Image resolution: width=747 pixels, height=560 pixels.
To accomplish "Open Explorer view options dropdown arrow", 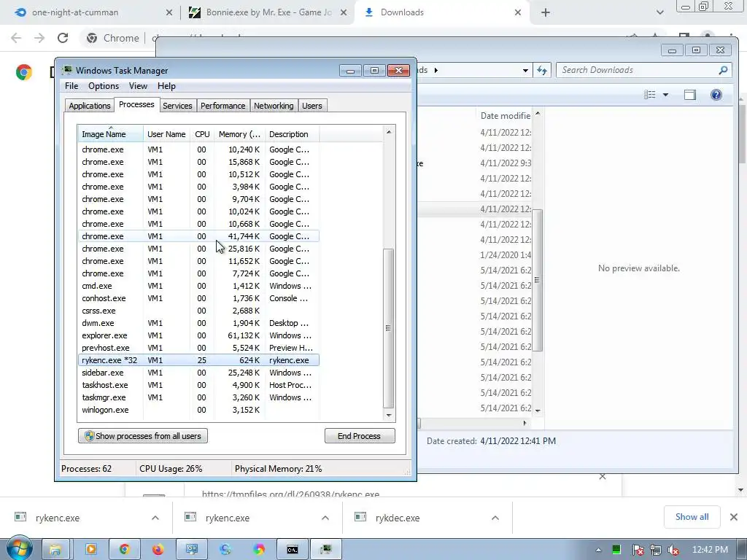I will tap(665, 95).
